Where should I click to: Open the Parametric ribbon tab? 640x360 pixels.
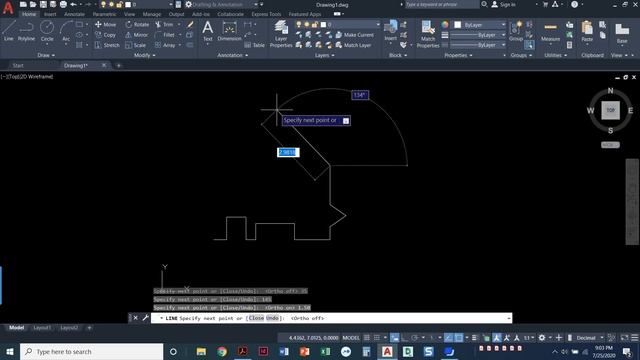[104, 14]
